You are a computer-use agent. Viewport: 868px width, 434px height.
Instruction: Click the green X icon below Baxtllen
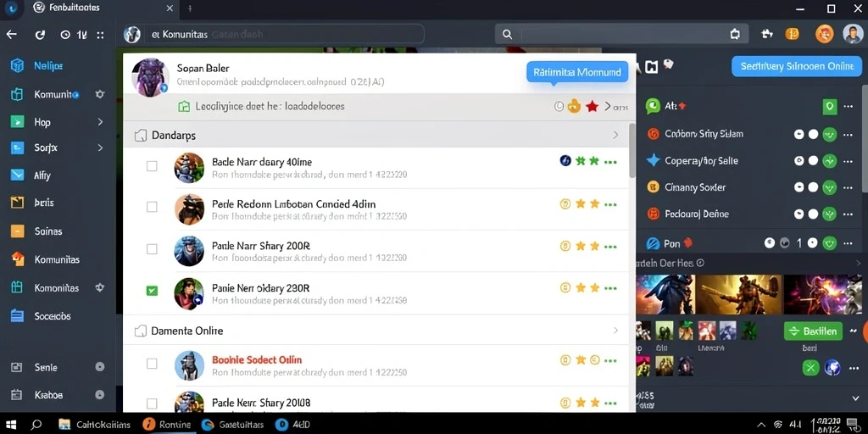pyautogui.click(x=810, y=368)
